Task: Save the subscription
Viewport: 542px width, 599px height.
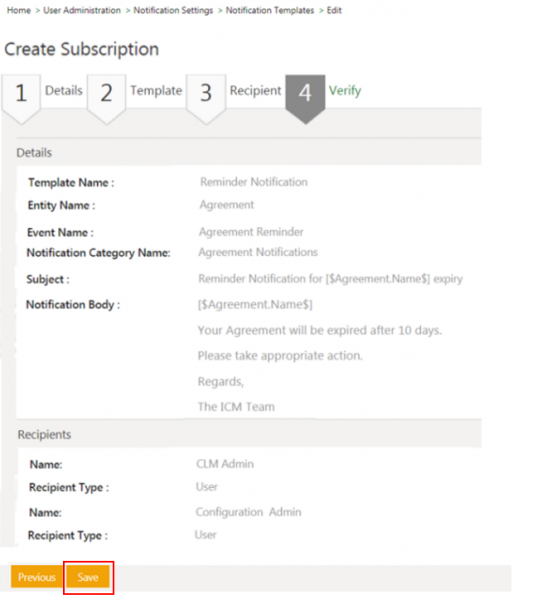Action: tap(88, 577)
